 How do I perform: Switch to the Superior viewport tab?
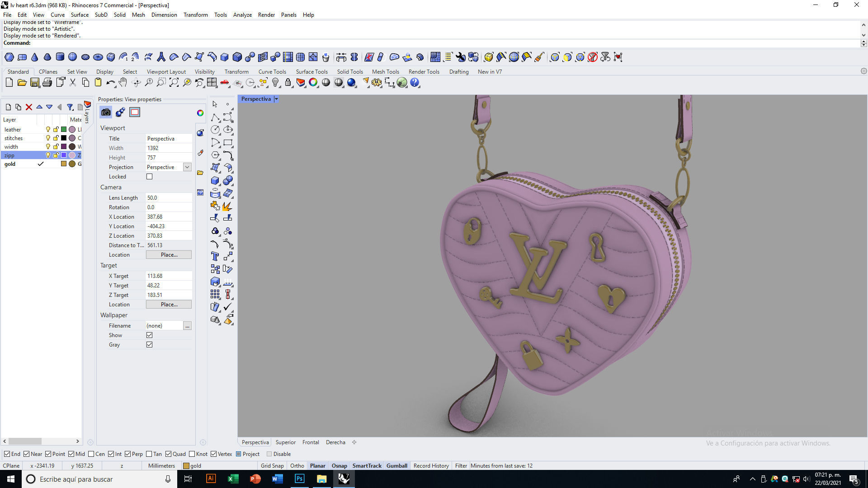tap(286, 442)
